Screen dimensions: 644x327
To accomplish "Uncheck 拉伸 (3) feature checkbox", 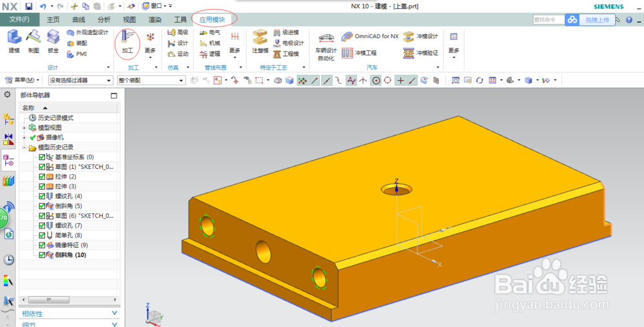I will point(42,187).
